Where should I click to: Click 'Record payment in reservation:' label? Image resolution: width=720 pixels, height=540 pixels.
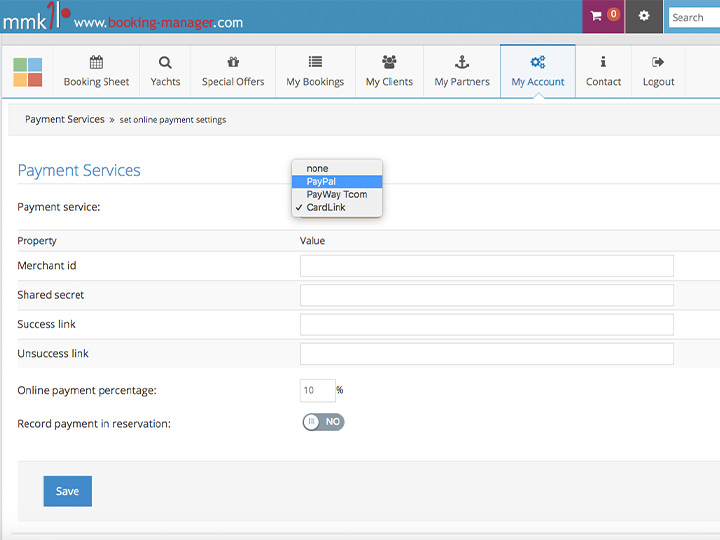94,424
